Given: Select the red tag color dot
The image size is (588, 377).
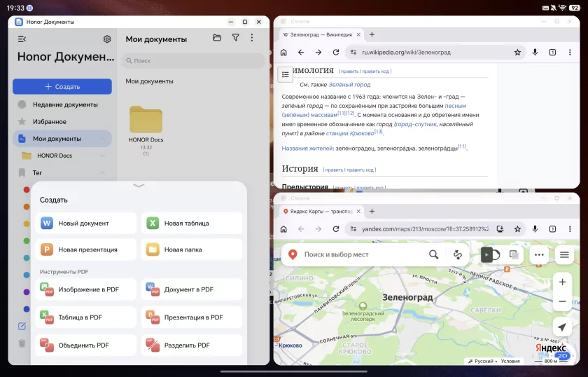Looking at the screenshot, I should [x=27, y=190].
